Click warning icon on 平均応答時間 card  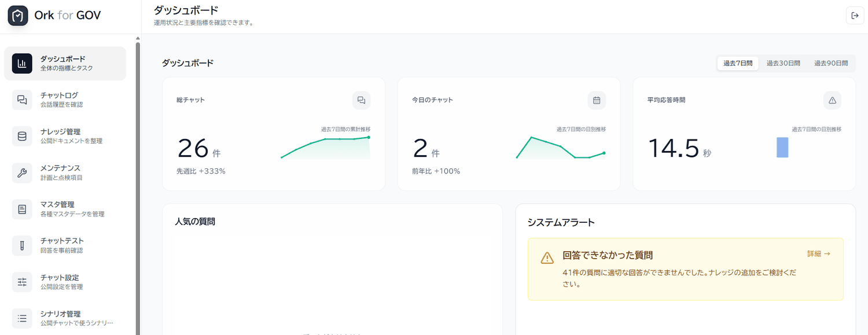832,100
